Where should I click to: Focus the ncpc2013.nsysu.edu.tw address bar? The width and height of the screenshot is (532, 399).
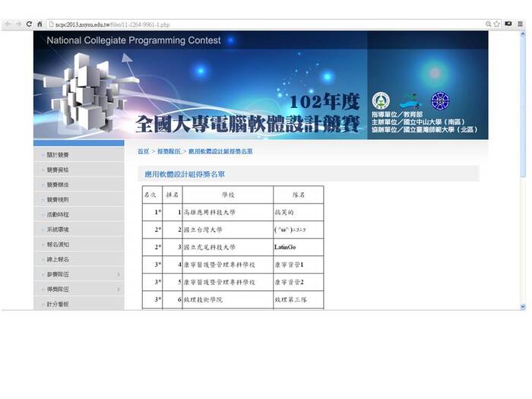click(x=264, y=24)
